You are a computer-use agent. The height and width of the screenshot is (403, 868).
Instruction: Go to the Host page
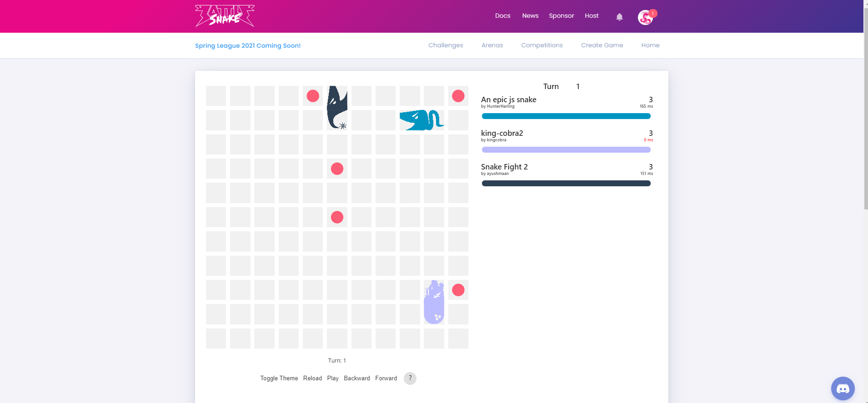pyautogui.click(x=592, y=16)
